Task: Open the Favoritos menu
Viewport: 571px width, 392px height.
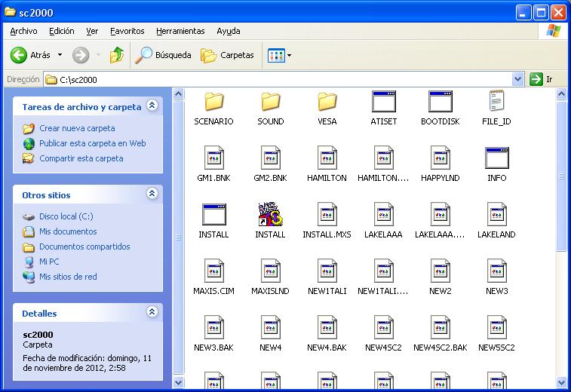Action: [x=127, y=32]
